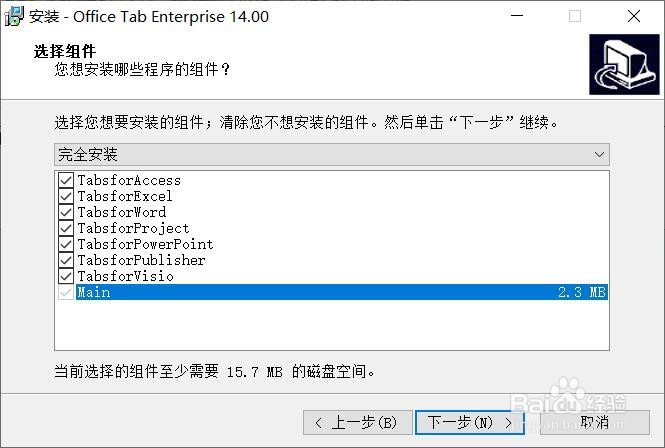This screenshot has height=448, width=665.
Task: Toggle the TabsforPowerPoint checkbox
Action: [x=66, y=244]
